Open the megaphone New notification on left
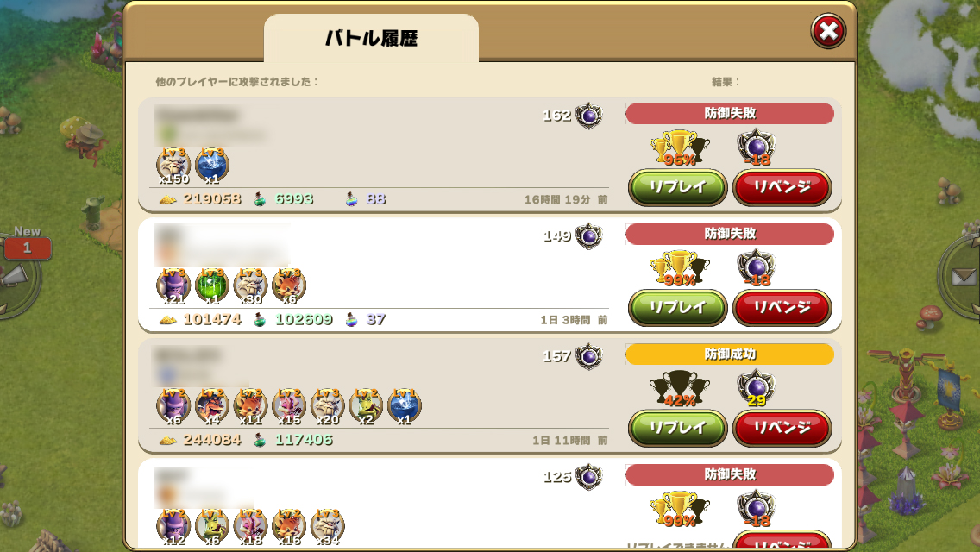 pyautogui.click(x=19, y=275)
